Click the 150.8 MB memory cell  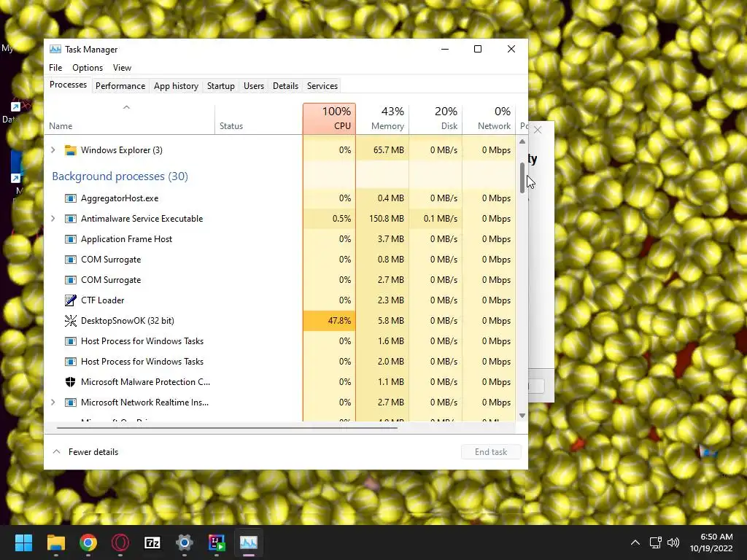(382, 219)
